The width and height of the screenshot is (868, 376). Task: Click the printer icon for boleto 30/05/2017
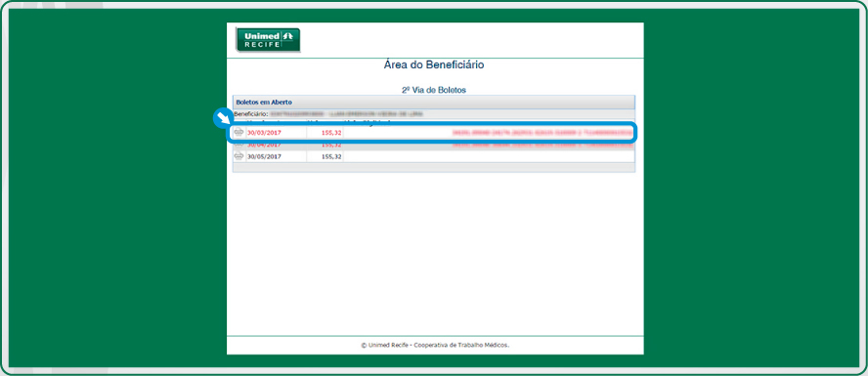click(x=239, y=156)
